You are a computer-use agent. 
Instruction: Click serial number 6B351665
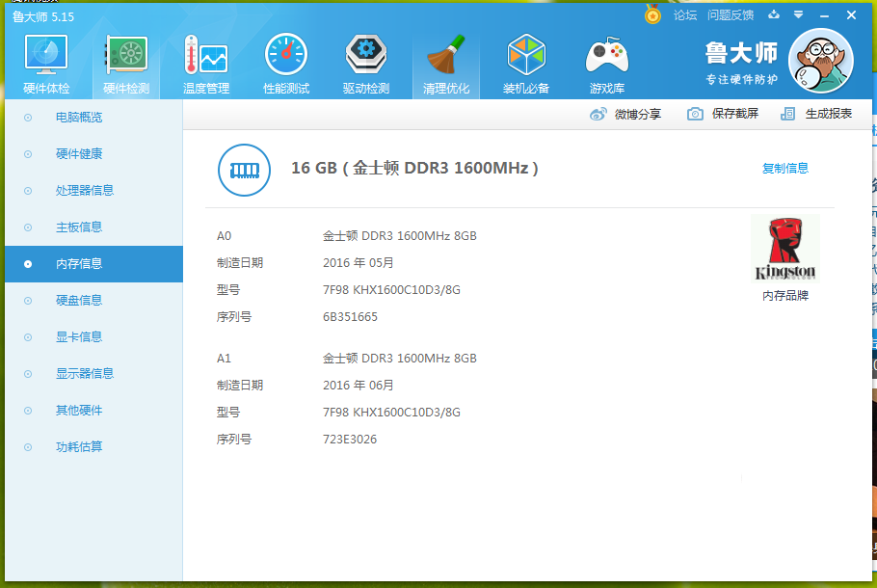click(x=350, y=317)
